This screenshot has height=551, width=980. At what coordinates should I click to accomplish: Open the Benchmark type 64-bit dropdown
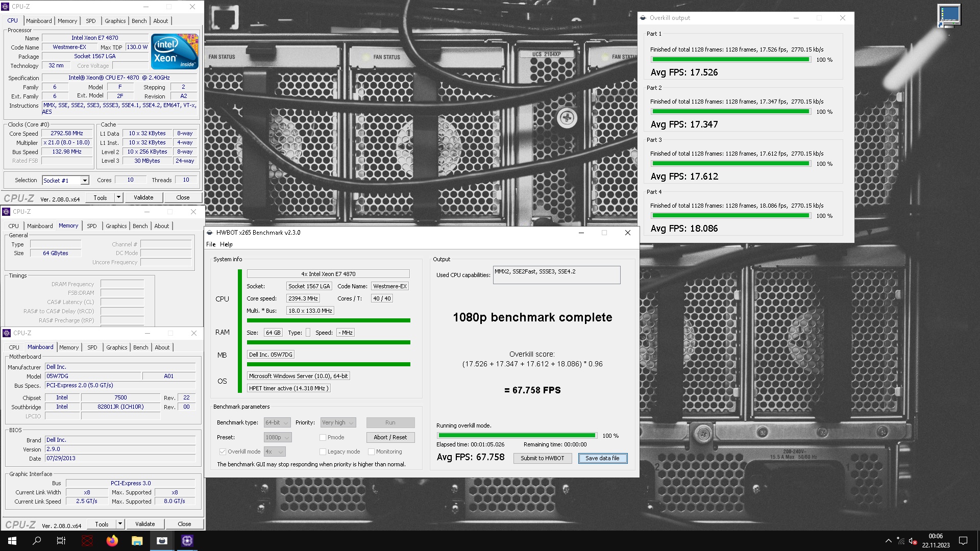coord(277,422)
